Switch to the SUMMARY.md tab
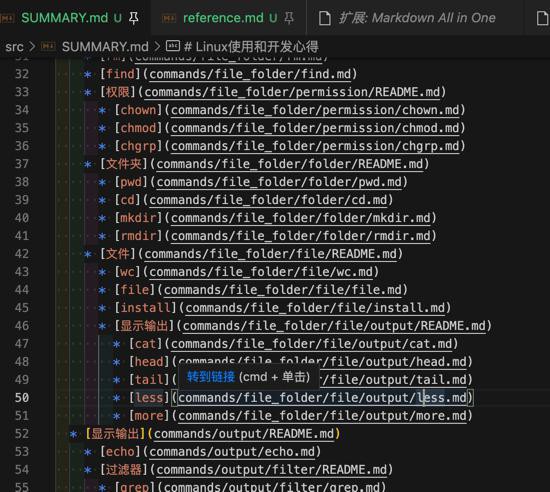Image resolution: width=550 pixels, height=492 pixels. click(x=64, y=18)
